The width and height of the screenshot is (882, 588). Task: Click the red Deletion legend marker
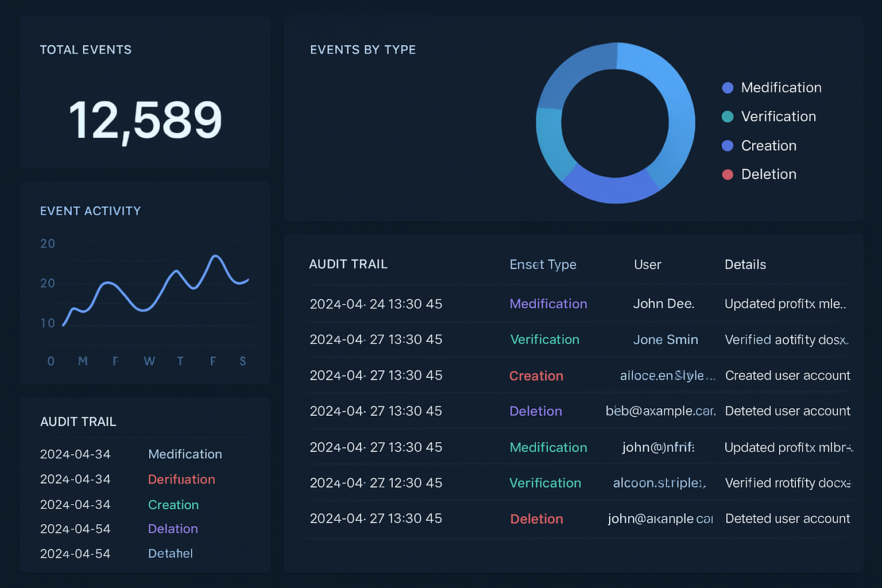(728, 174)
